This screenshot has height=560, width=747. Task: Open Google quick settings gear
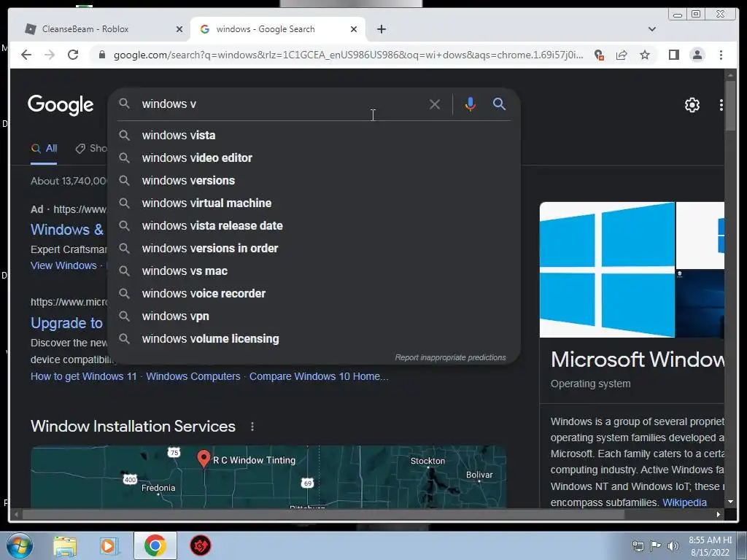click(692, 105)
